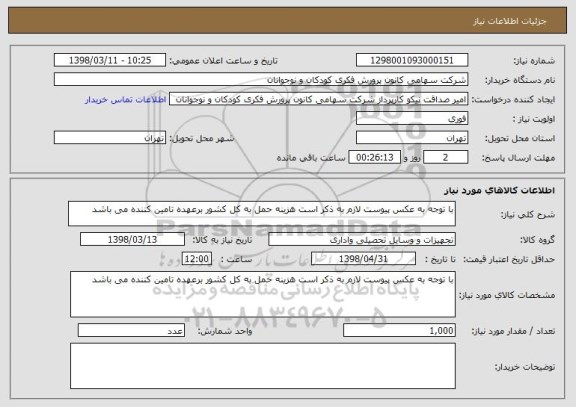The width and height of the screenshot is (576, 407).
Task: Click the اطلاعات کالاهای مورد نیاز section heading
Action: click(500, 190)
